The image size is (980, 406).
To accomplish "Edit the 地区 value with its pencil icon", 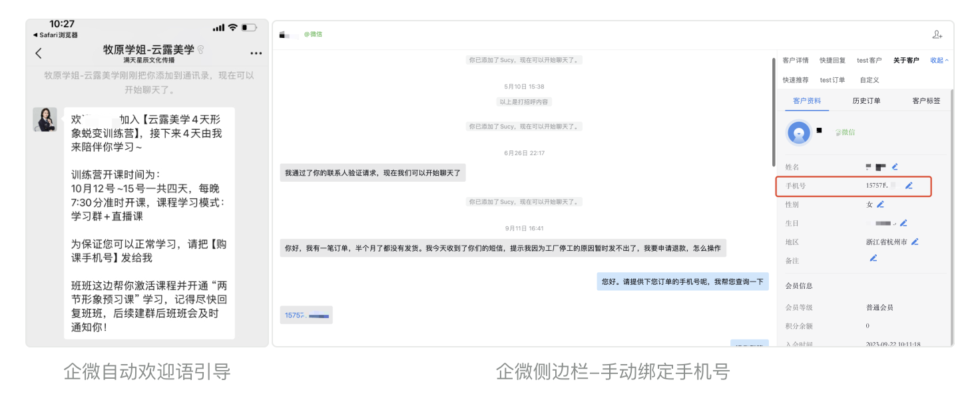I will (x=915, y=242).
